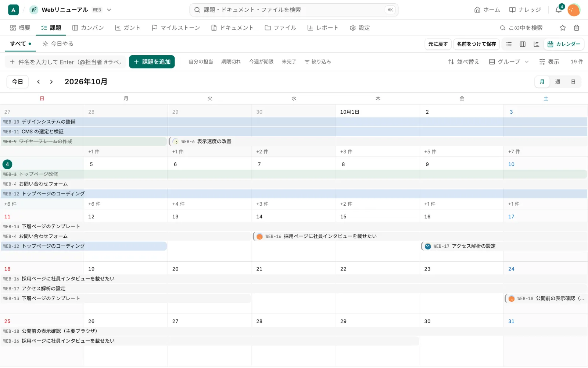Image resolution: width=588 pixels, height=368 pixels.
Task: Select 日 view toggle
Action: point(573,82)
